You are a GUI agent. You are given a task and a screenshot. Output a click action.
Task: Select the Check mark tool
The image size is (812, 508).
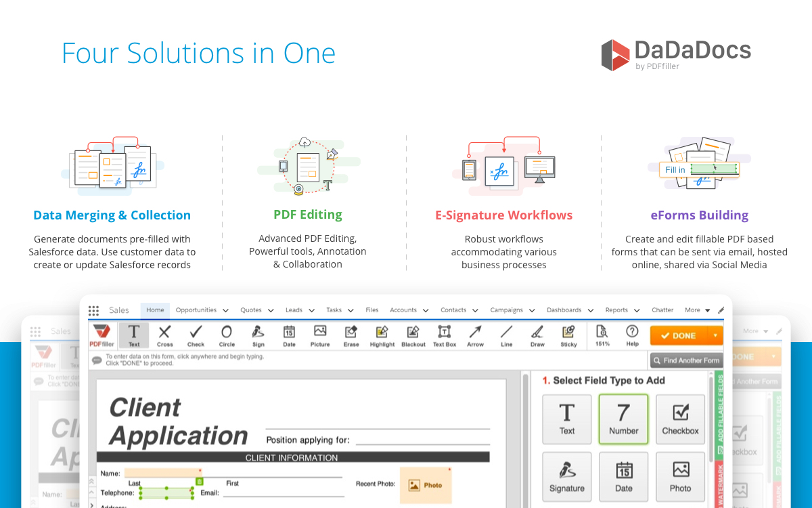196,335
